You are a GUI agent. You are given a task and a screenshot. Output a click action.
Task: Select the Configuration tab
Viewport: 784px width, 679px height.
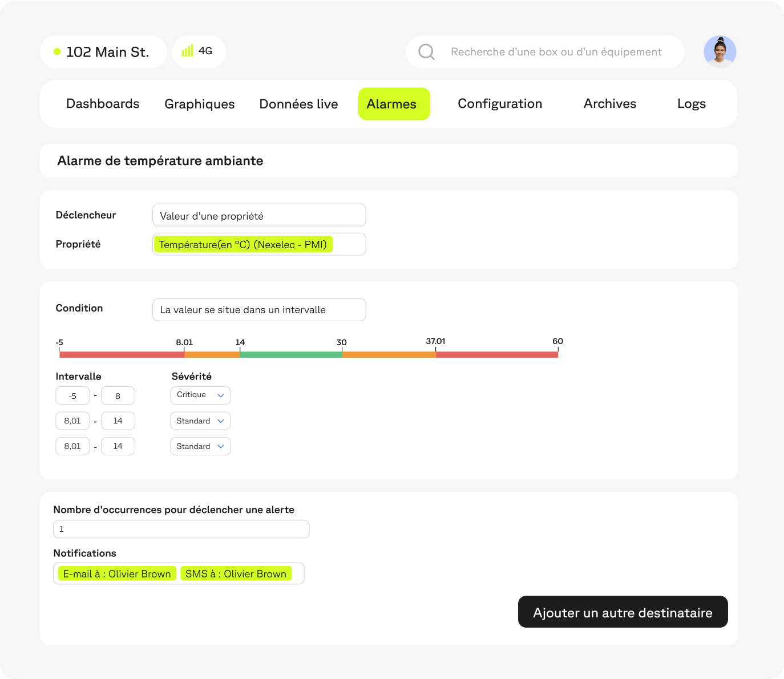500,104
